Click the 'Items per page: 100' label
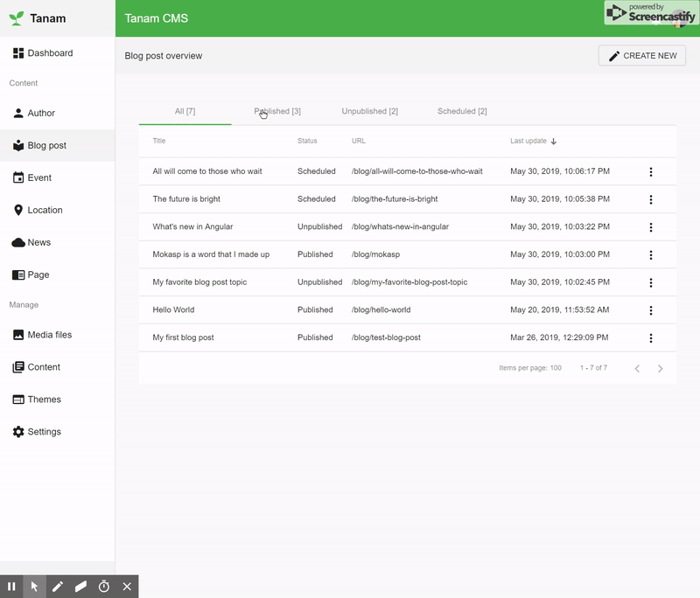Viewport: 700px width, 598px height. tap(530, 368)
